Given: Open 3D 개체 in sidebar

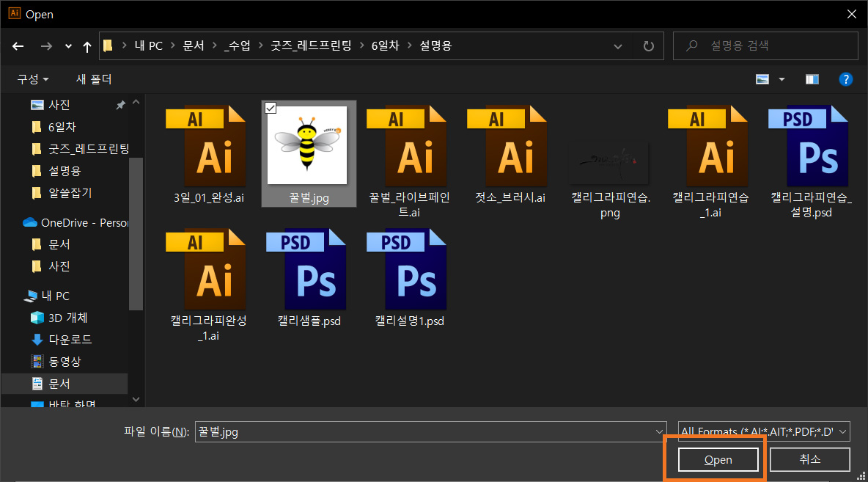Looking at the screenshot, I should click(x=67, y=318).
